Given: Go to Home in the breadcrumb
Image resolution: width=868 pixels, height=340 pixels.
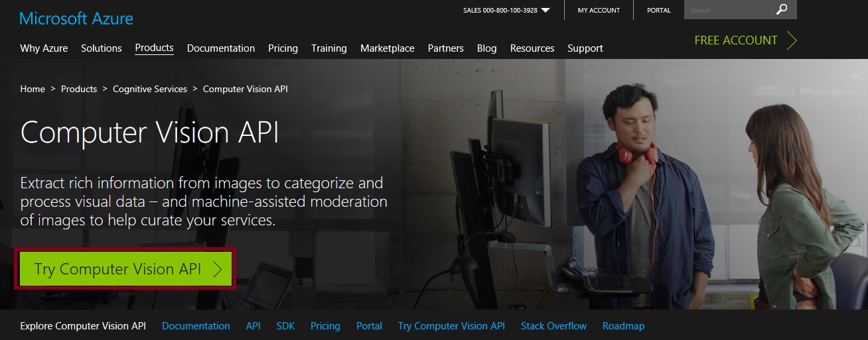Looking at the screenshot, I should coord(33,89).
